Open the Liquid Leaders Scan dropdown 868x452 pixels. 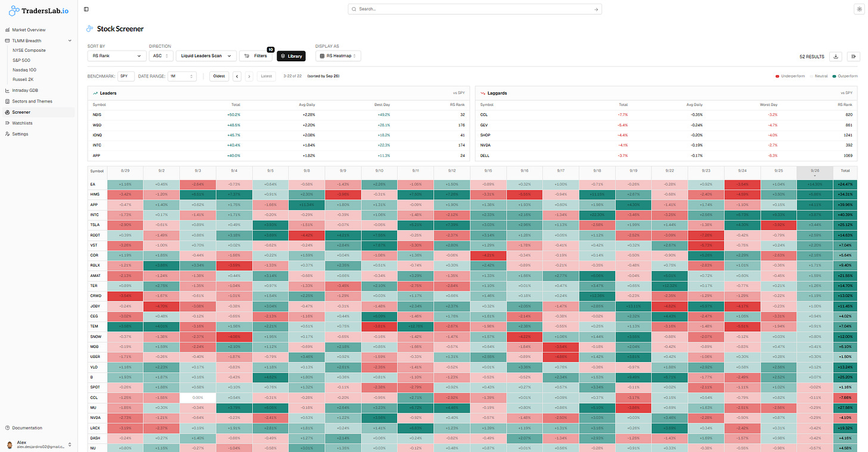click(x=205, y=56)
